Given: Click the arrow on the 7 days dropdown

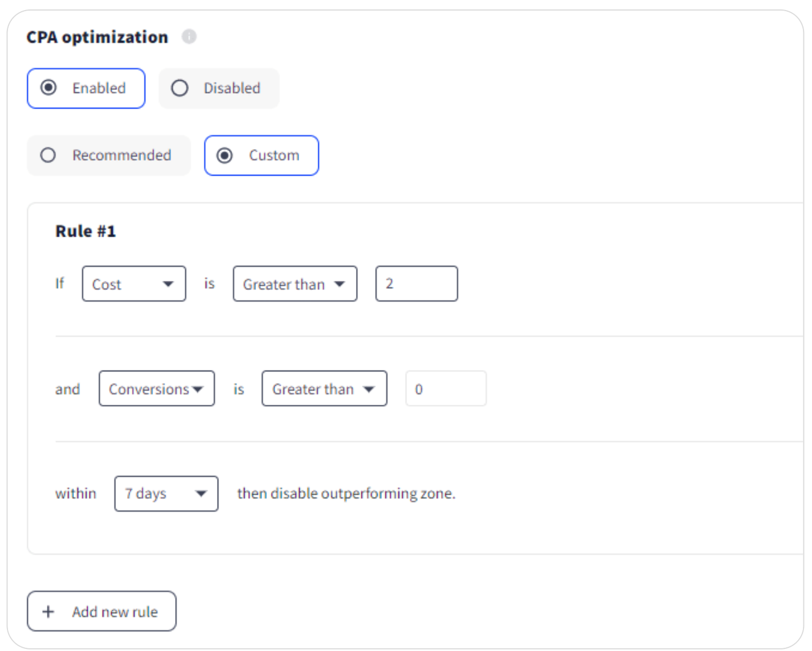Looking at the screenshot, I should point(201,494).
